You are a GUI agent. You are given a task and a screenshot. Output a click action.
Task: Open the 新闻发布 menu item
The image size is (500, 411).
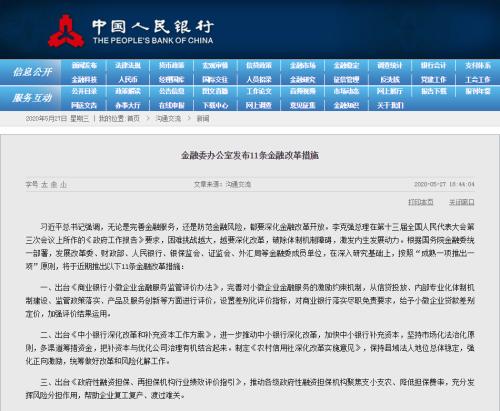pyautogui.click(x=84, y=65)
